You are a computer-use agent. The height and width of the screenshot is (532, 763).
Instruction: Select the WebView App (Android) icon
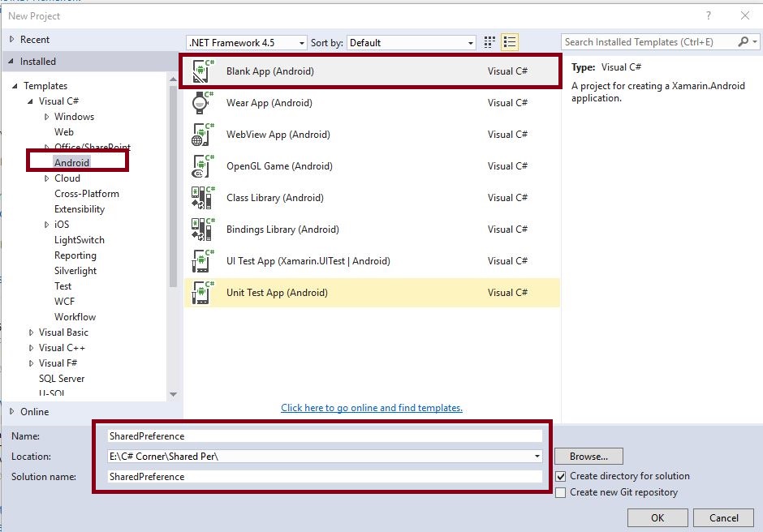click(202, 134)
